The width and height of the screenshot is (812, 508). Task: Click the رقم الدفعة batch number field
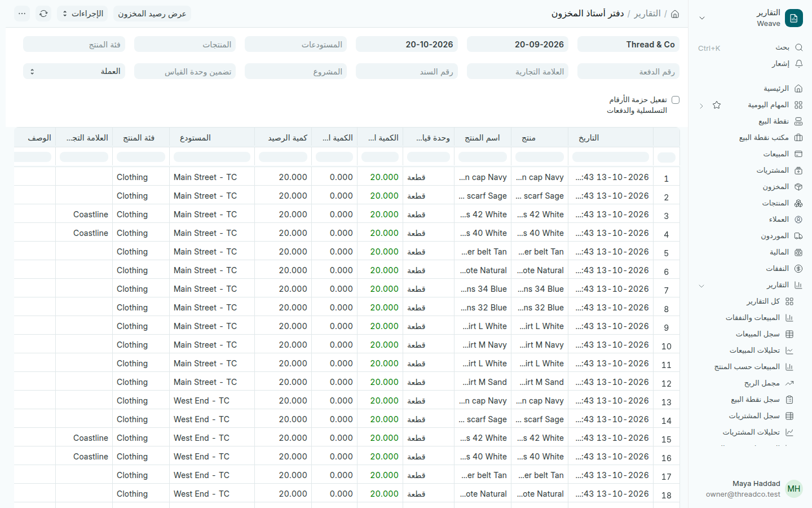[628, 72]
